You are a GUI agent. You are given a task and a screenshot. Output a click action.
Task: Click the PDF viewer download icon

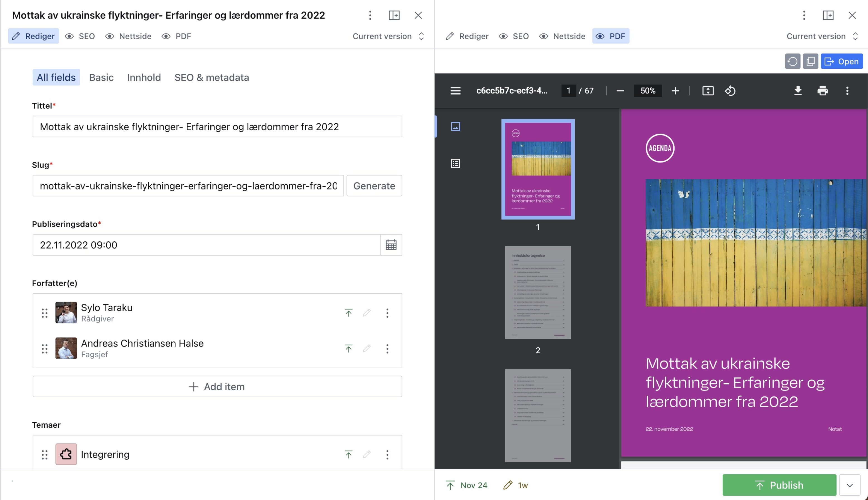[798, 91]
